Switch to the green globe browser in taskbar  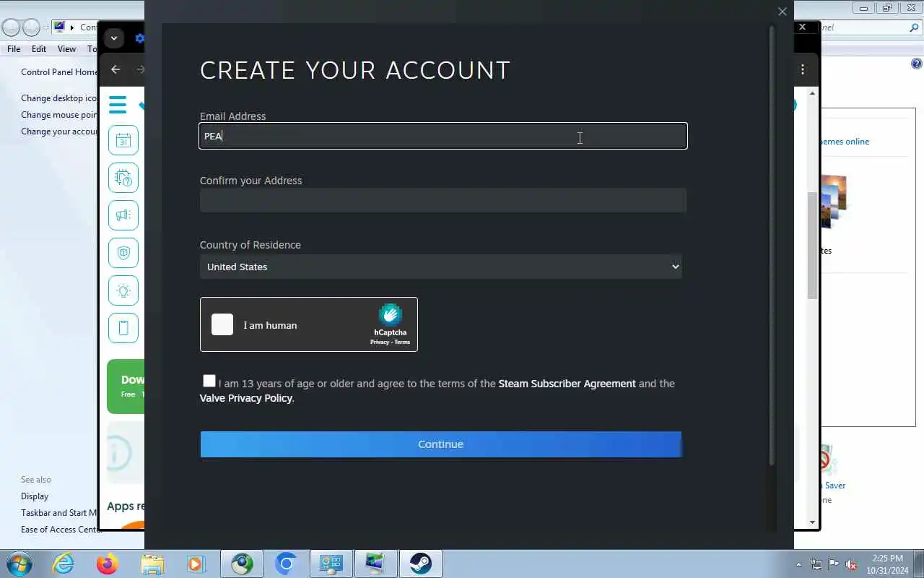pyautogui.click(x=242, y=564)
